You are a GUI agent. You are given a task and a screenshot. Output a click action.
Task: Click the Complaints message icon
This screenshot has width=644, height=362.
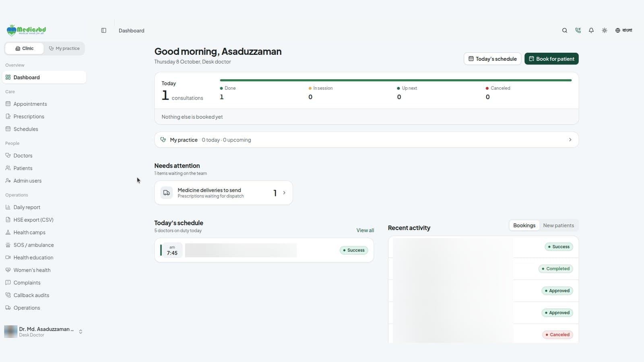(8, 282)
